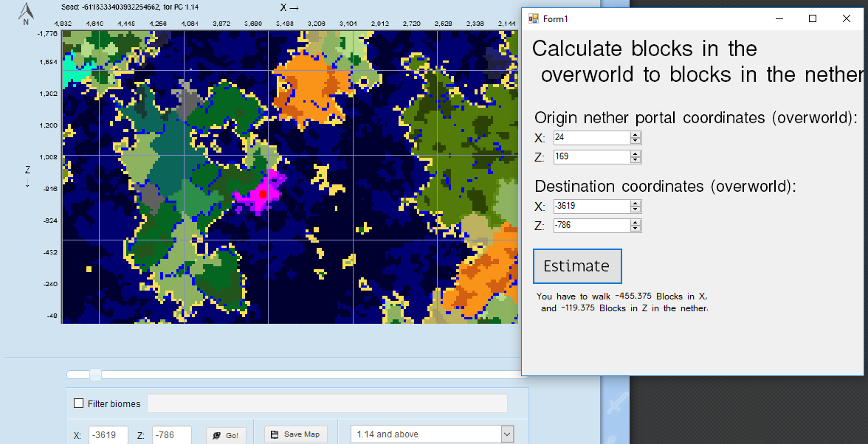Increment the destination X spinner
Viewport: 868px width, 444px height.
pos(635,204)
